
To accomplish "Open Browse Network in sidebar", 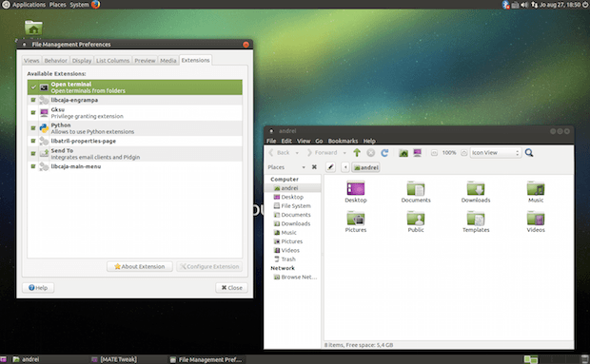I will pos(295,277).
